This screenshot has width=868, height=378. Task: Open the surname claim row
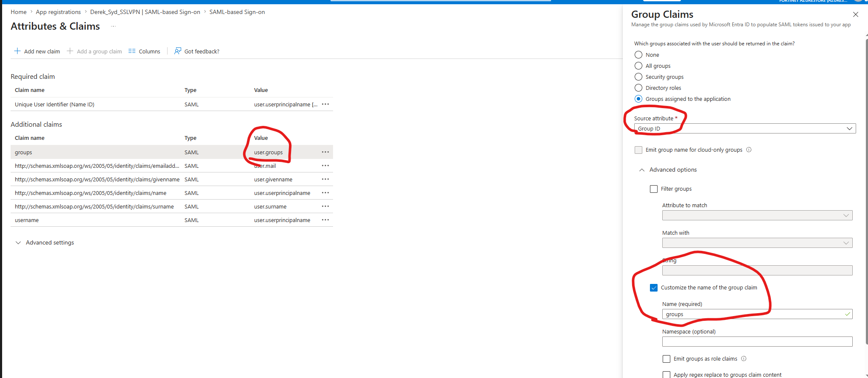(x=171, y=206)
